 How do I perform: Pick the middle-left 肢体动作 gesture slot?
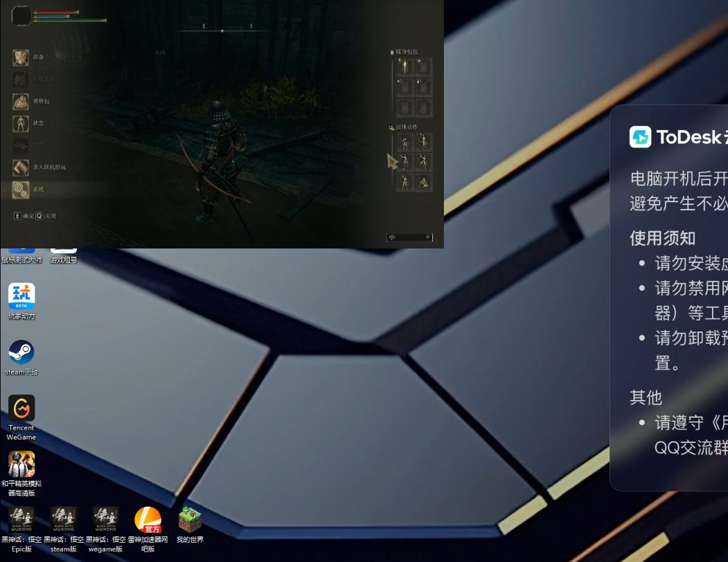pyautogui.click(x=405, y=162)
